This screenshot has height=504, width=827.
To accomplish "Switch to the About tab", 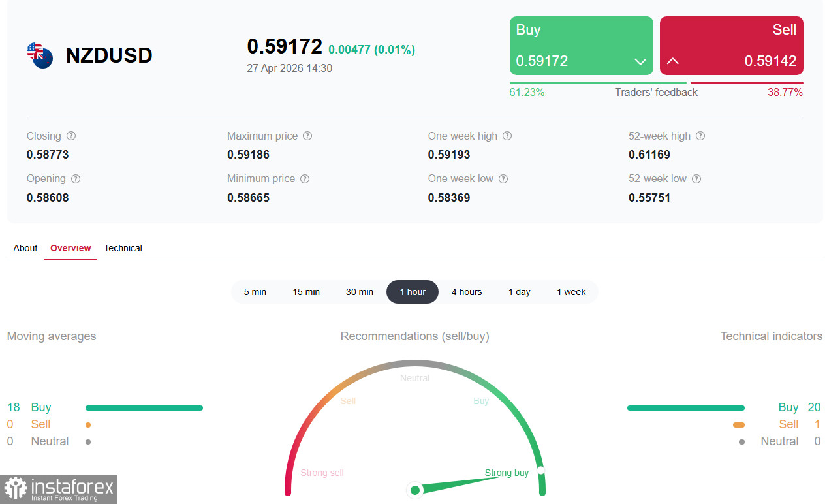I will point(25,248).
